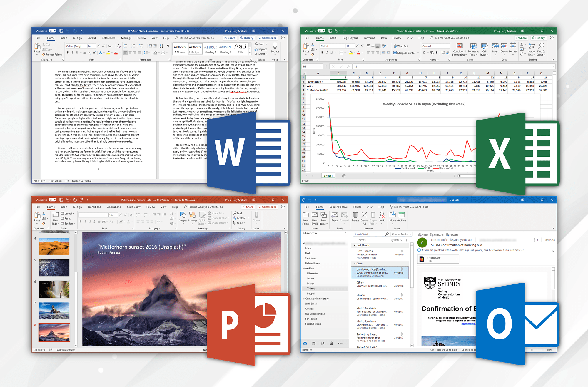Screen dimensions: 588x387
Task: Open Outlook calendar view icon
Action: tap(314, 343)
